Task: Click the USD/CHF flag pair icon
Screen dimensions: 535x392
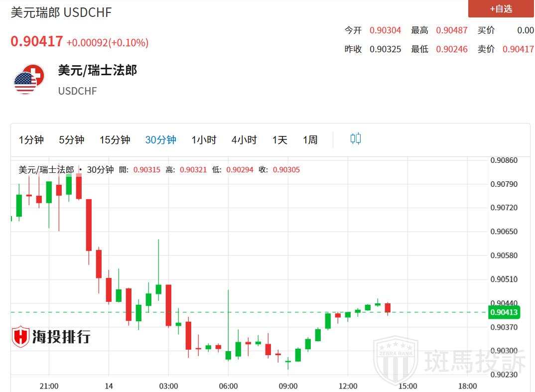Action: (x=29, y=79)
